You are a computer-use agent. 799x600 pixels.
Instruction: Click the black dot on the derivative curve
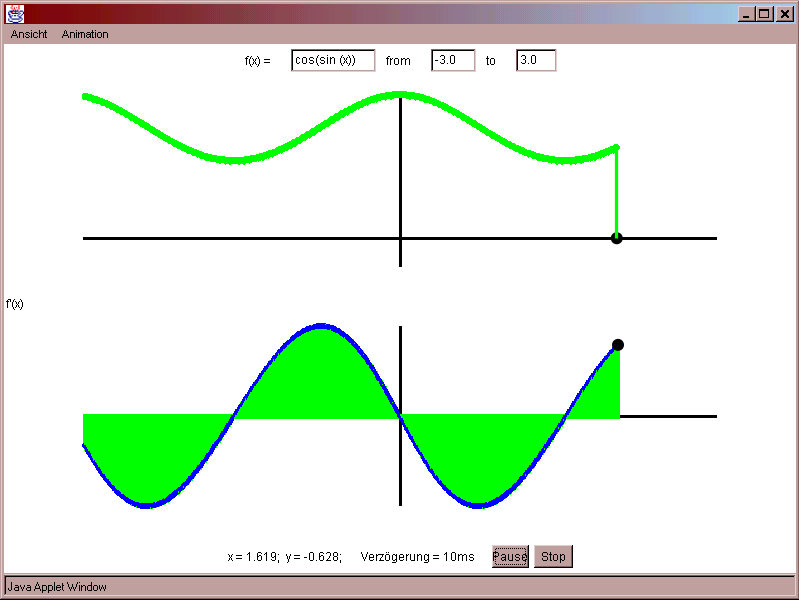pyautogui.click(x=618, y=345)
